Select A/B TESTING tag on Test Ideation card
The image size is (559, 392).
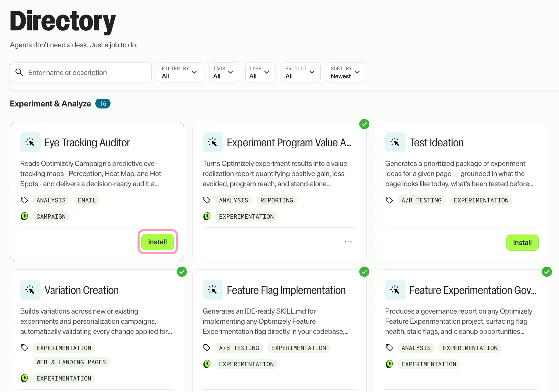[421, 200]
